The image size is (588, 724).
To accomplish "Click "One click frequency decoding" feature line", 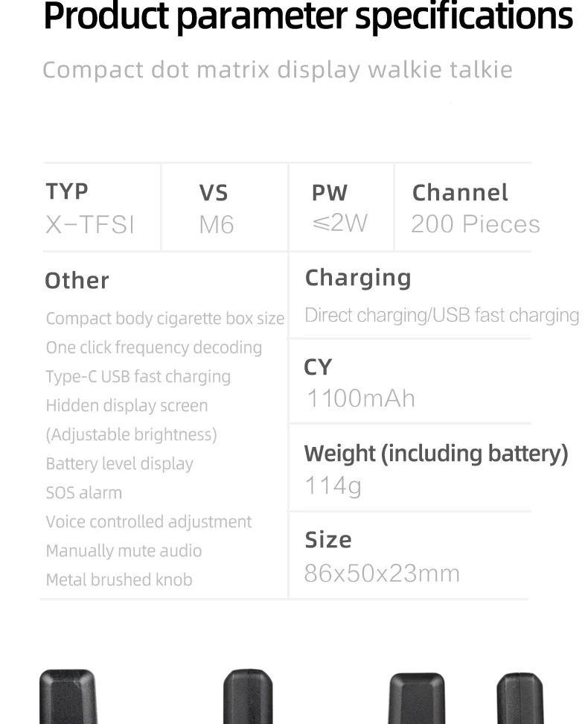I will pyautogui.click(x=154, y=348).
